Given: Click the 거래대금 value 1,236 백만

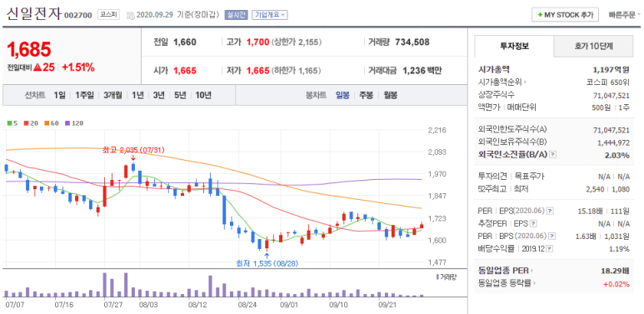Looking at the screenshot, I should (x=422, y=71).
